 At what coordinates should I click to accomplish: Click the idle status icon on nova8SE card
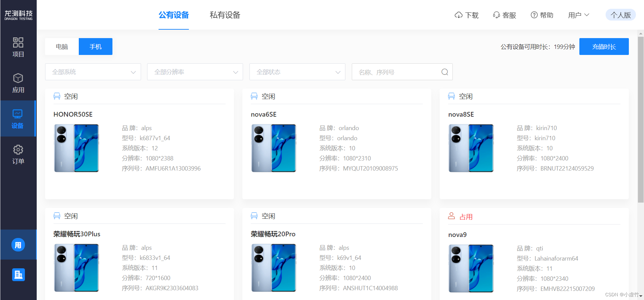point(451,96)
